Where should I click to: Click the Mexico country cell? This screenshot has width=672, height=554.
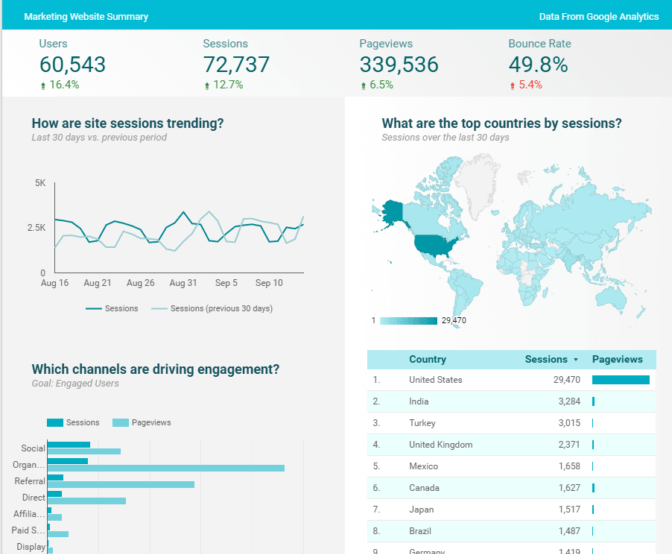(x=423, y=466)
